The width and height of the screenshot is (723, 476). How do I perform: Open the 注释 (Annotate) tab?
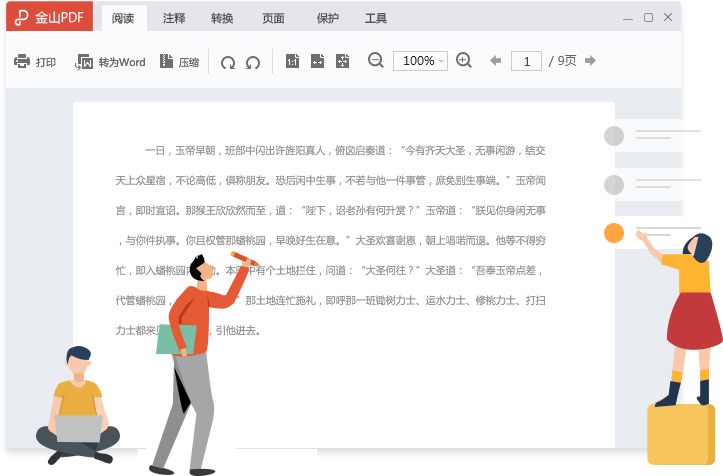(x=173, y=18)
